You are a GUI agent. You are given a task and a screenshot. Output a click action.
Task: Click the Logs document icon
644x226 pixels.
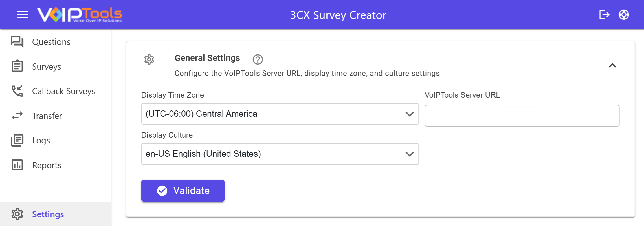(17, 140)
